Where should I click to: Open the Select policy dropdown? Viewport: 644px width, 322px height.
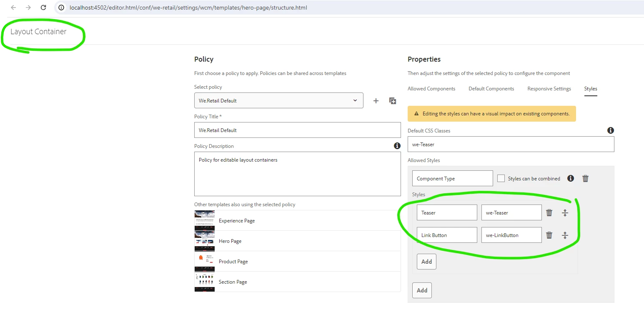click(279, 100)
